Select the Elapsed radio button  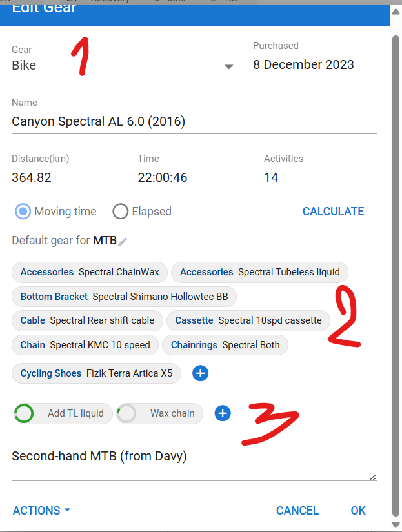[121, 212]
